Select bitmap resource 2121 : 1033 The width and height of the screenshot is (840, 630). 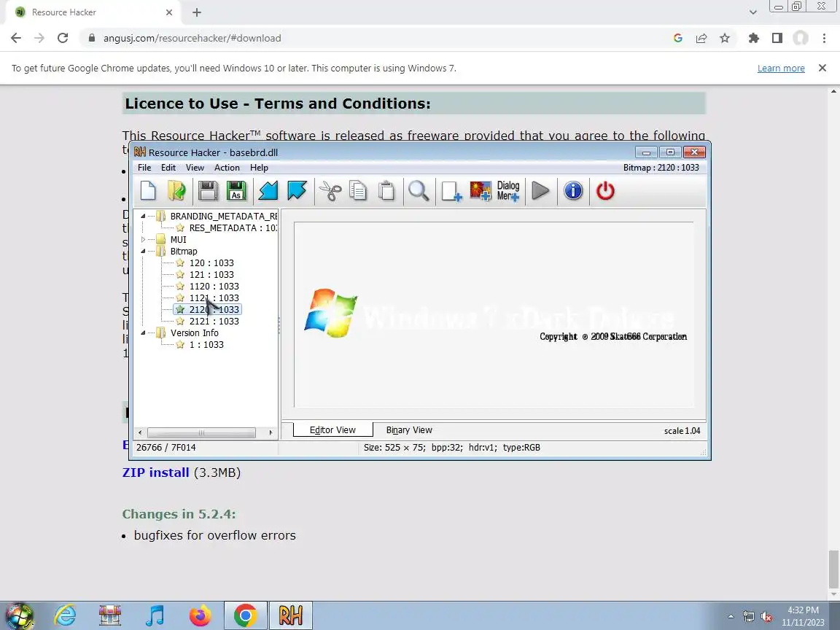click(x=214, y=322)
